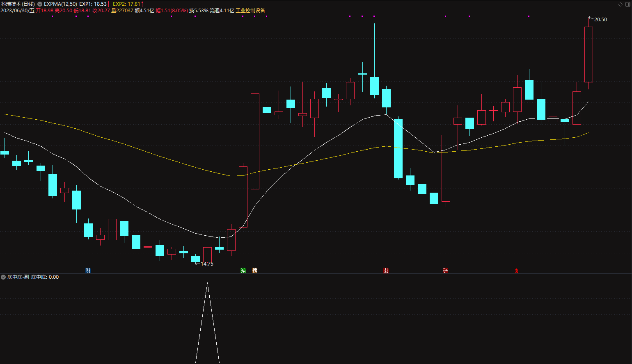Open the EXPMA indicator dropdown arrow
This screenshot has height=364, width=632.
click(40, 4)
